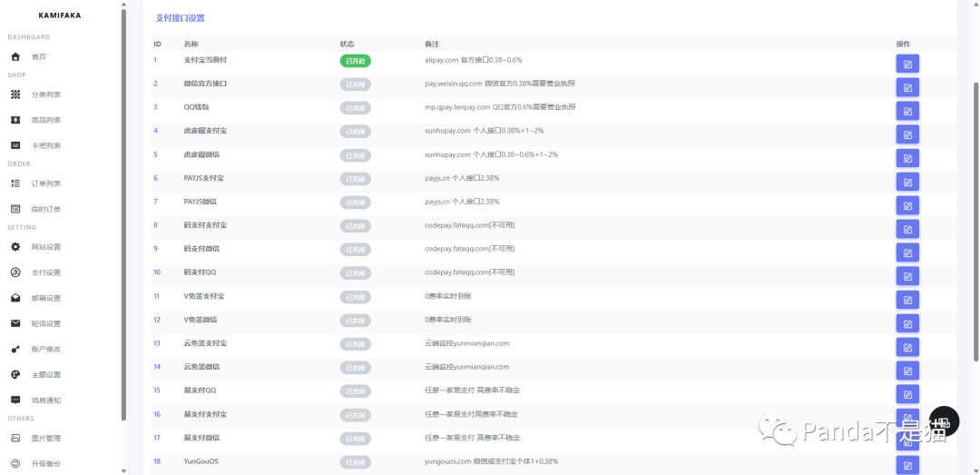Open 临时订单 temporary orders icon
The height and width of the screenshot is (475, 980).
pyautogui.click(x=16, y=209)
